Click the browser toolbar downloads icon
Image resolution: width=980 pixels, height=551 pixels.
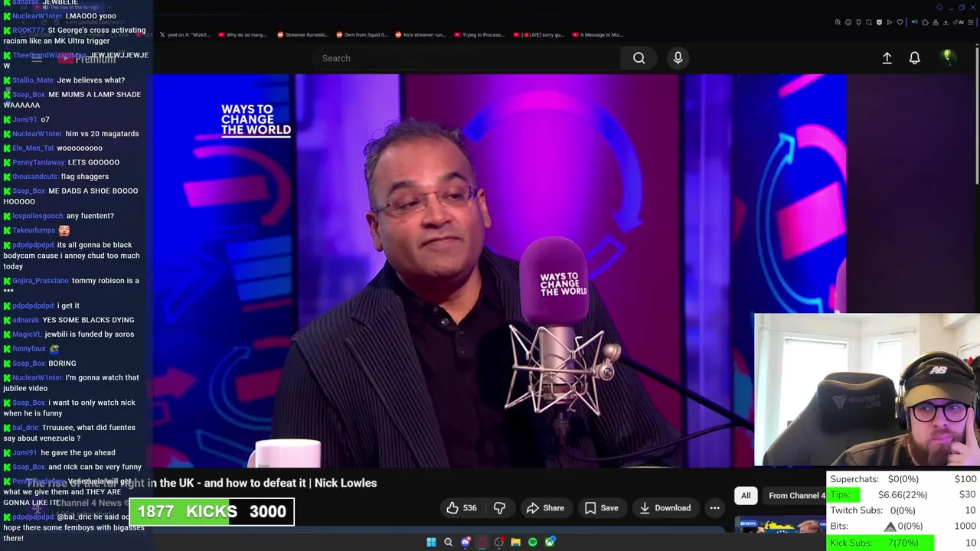[x=946, y=22]
